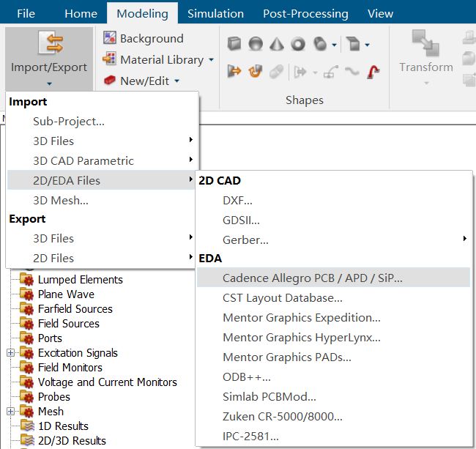Screen dimensions: 476x449
Task: Create a Cone shape
Action: coord(277,44)
